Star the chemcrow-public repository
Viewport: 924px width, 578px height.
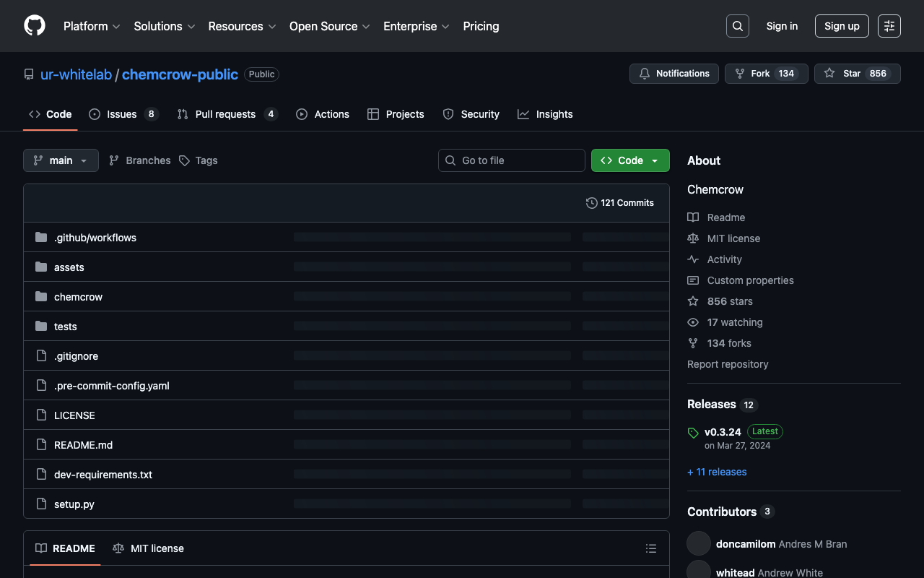coord(857,74)
